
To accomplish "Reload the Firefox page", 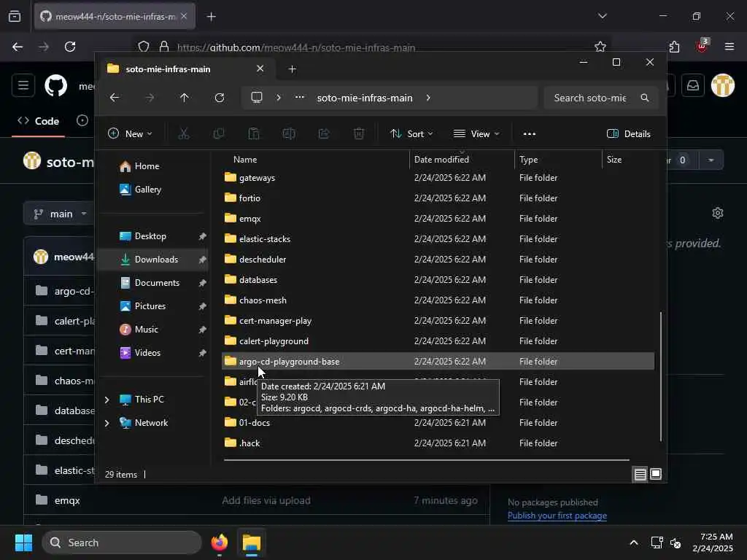I will (x=70, y=47).
